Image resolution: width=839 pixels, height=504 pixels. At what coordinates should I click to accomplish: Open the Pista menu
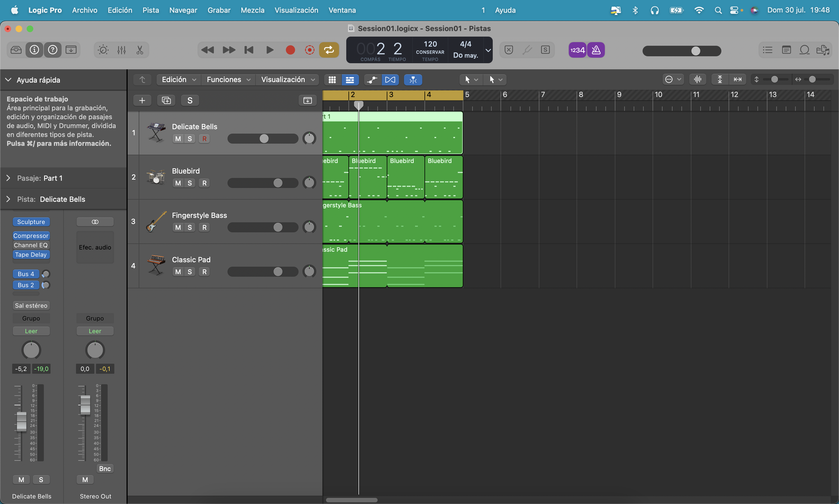(x=151, y=10)
